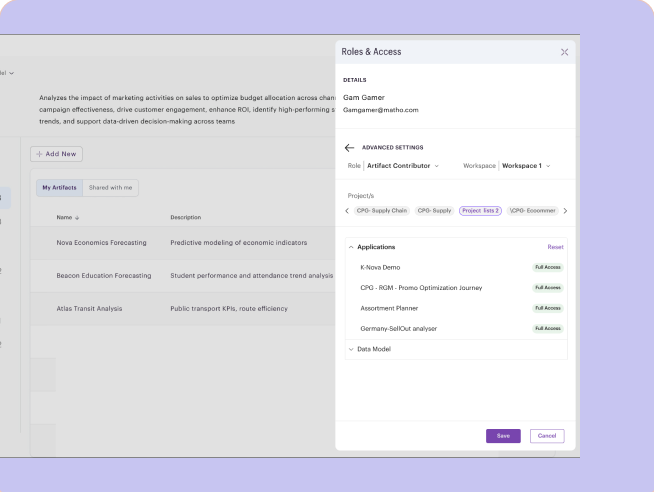Click K-Nova Demo application name

pos(380,267)
